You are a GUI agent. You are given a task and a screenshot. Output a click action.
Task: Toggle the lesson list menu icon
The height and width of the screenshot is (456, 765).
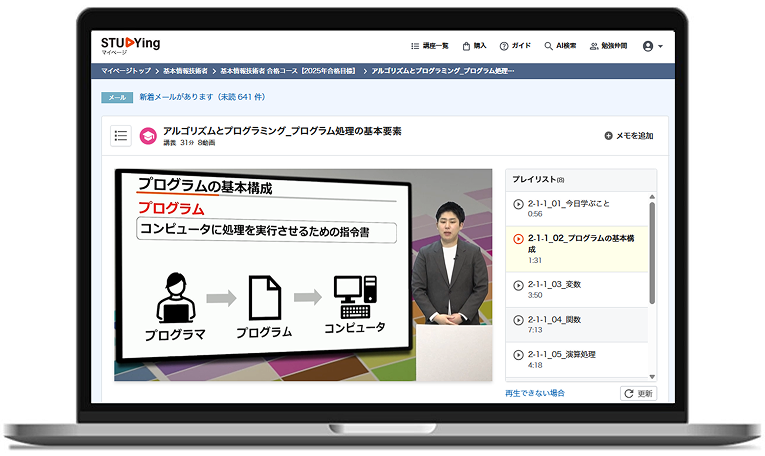121,136
